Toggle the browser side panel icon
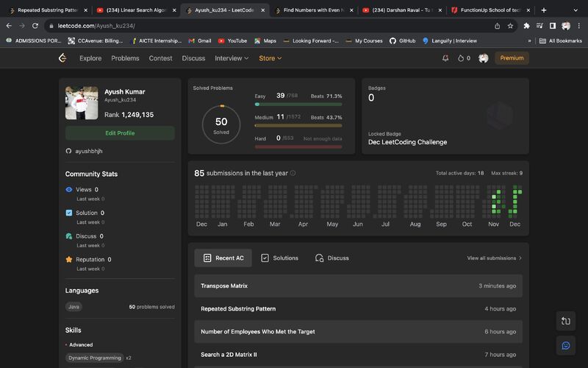Screen dimensions: 588x368 553,26
